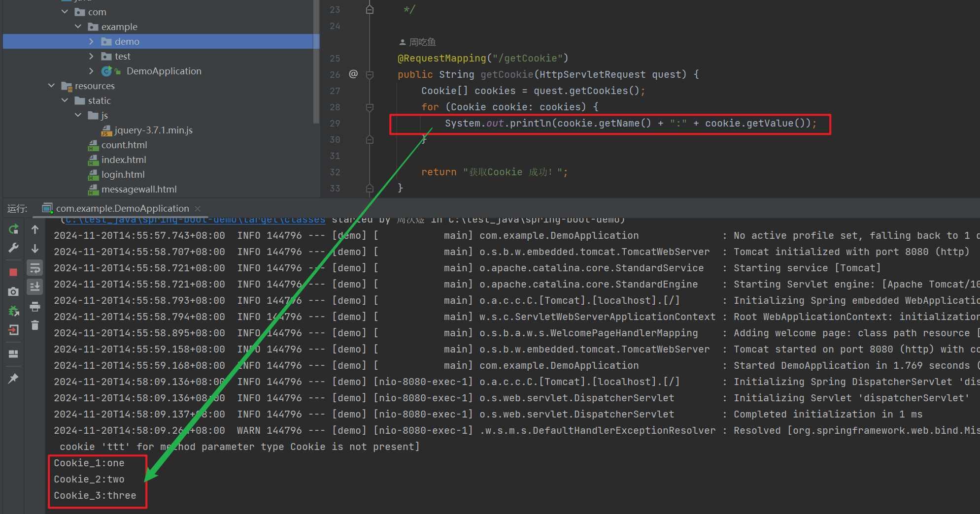
Task: Click line number 29 in the gutter
Action: click(x=335, y=123)
